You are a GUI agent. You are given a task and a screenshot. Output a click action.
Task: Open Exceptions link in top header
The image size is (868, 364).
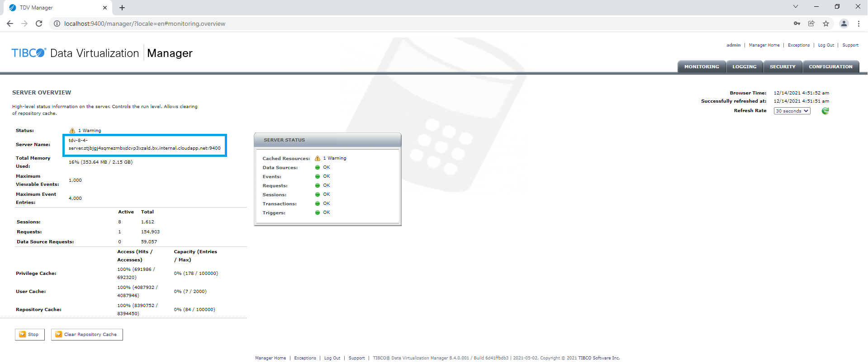799,45
